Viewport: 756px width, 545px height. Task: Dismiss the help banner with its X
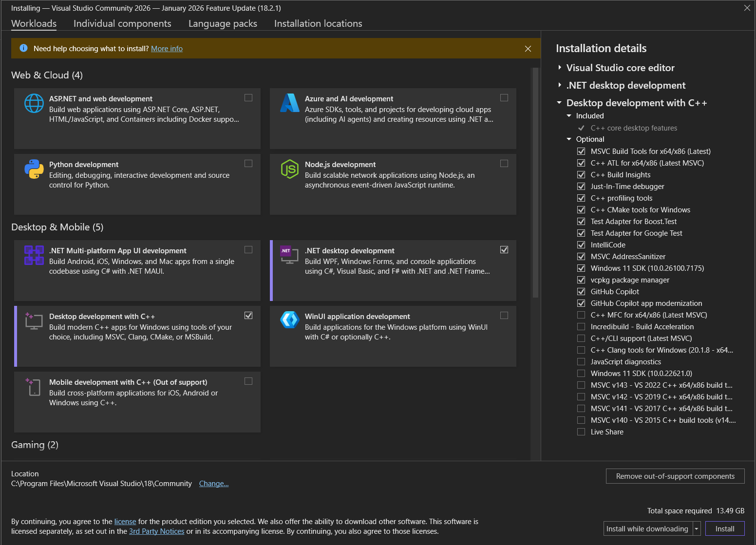(528, 48)
